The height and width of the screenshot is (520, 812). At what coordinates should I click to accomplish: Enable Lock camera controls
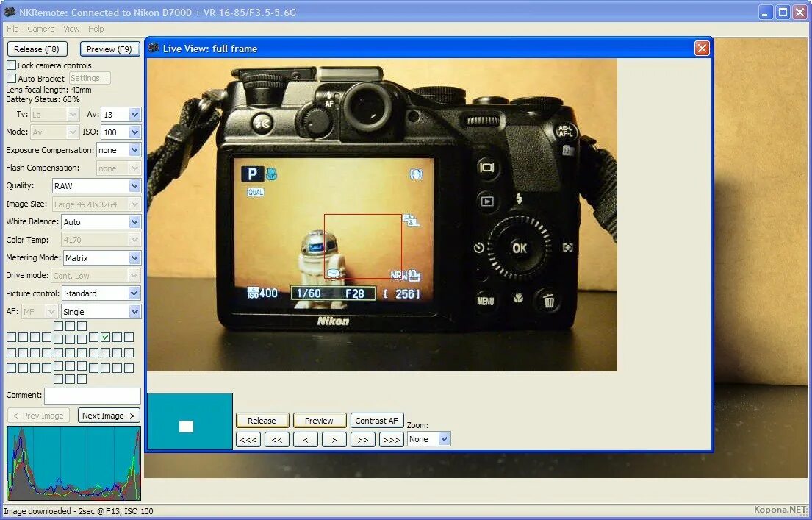coord(11,65)
